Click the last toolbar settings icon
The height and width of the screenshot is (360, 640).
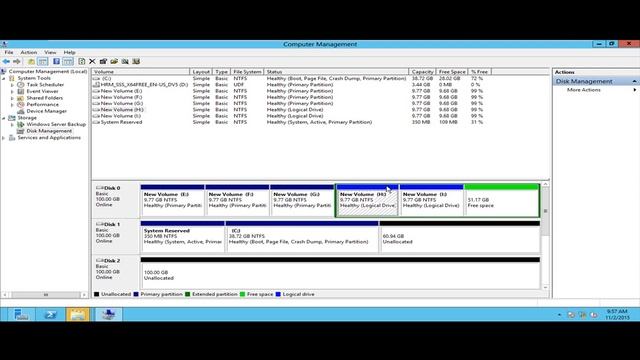pyautogui.click(x=136, y=62)
